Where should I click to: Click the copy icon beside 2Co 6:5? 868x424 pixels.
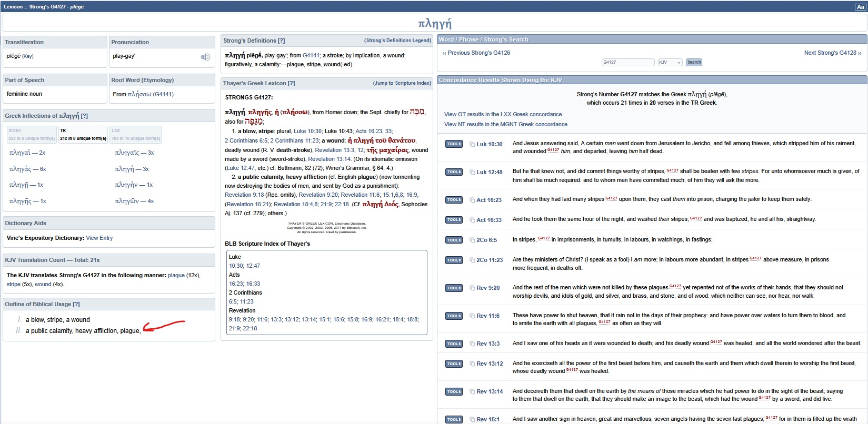(472, 240)
